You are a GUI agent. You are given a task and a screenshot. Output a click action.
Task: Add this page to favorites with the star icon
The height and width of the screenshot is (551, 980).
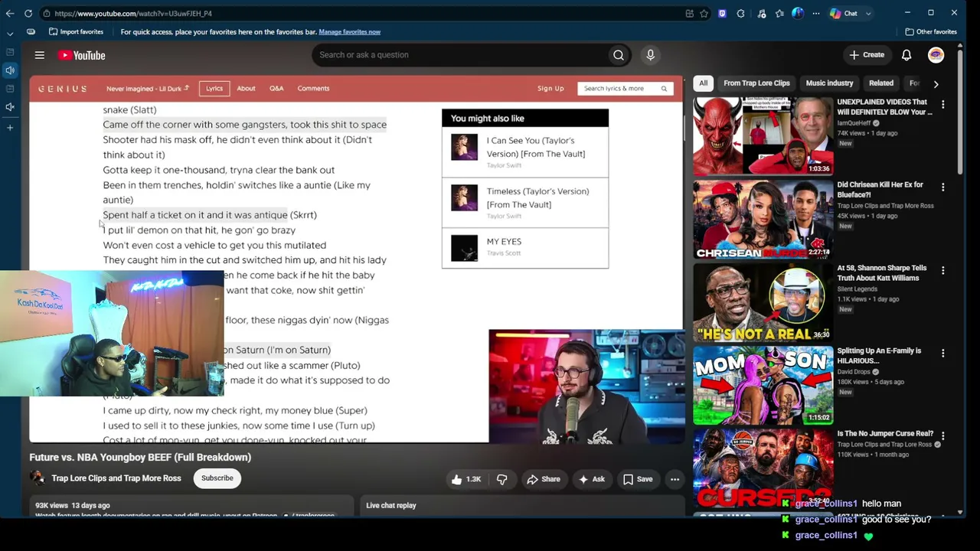[x=704, y=13]
